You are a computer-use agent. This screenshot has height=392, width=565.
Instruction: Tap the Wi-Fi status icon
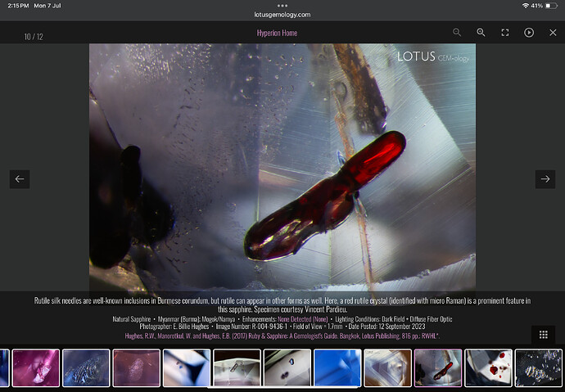(x=526, y=6)
